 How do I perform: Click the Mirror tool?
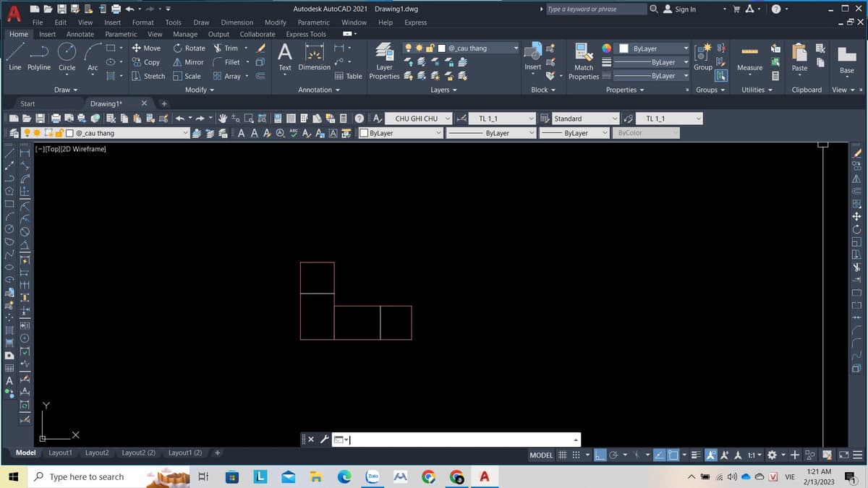tap(188, 62)
